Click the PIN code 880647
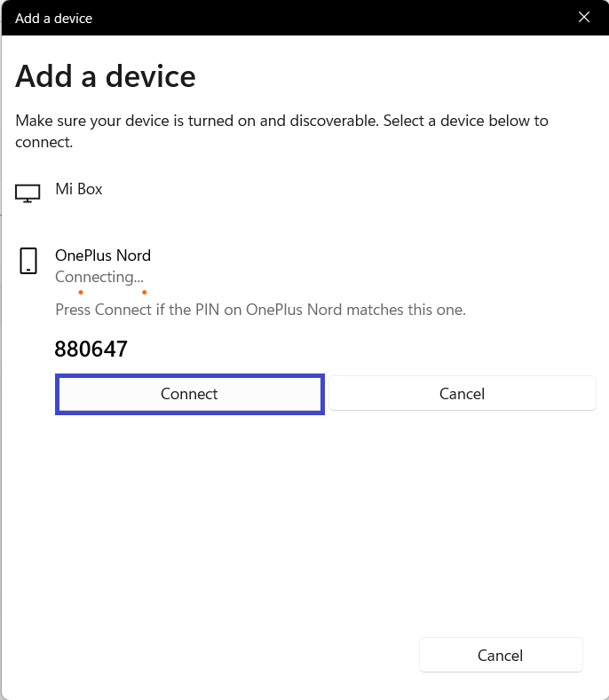609x700 pixels. [91, 350]
